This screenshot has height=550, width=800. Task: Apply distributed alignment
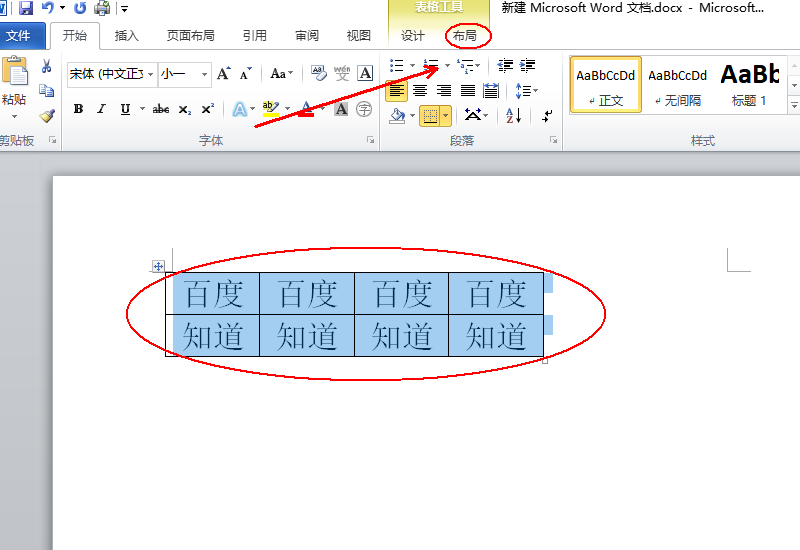click(x=491, y=91)
